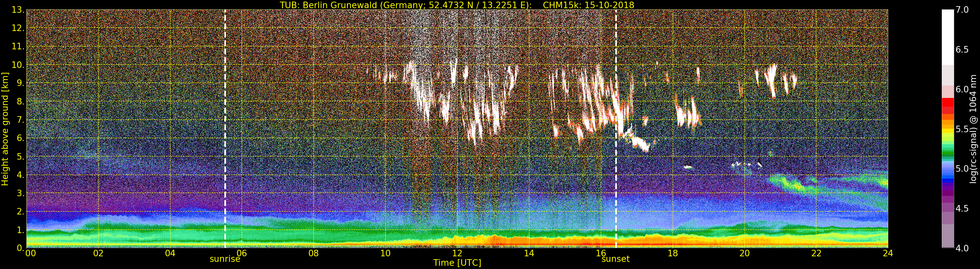Click time axis tick '16'
980x269 pixels.
pyautogui.click(x=601, y=253)
